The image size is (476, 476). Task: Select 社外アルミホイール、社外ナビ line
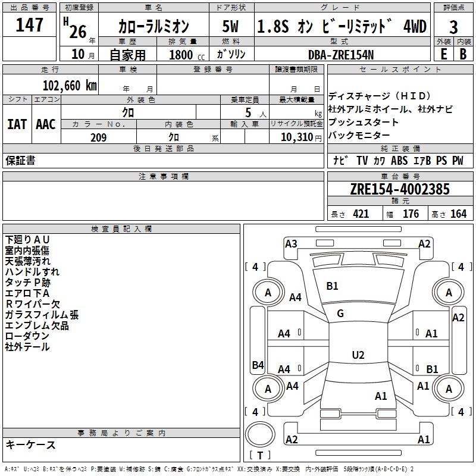tap(390, 109)
